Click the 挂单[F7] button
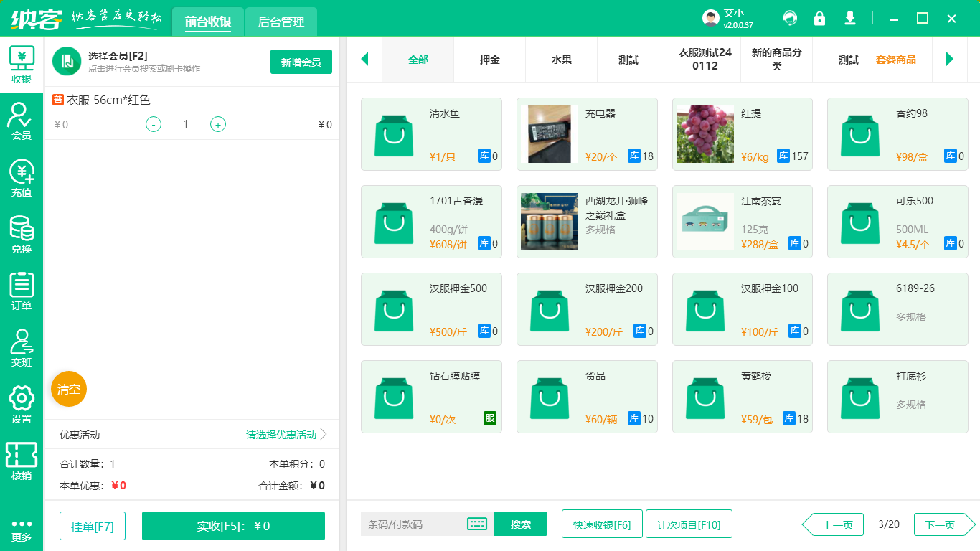The height and width of the screenshot is (551, 980). 92,525
